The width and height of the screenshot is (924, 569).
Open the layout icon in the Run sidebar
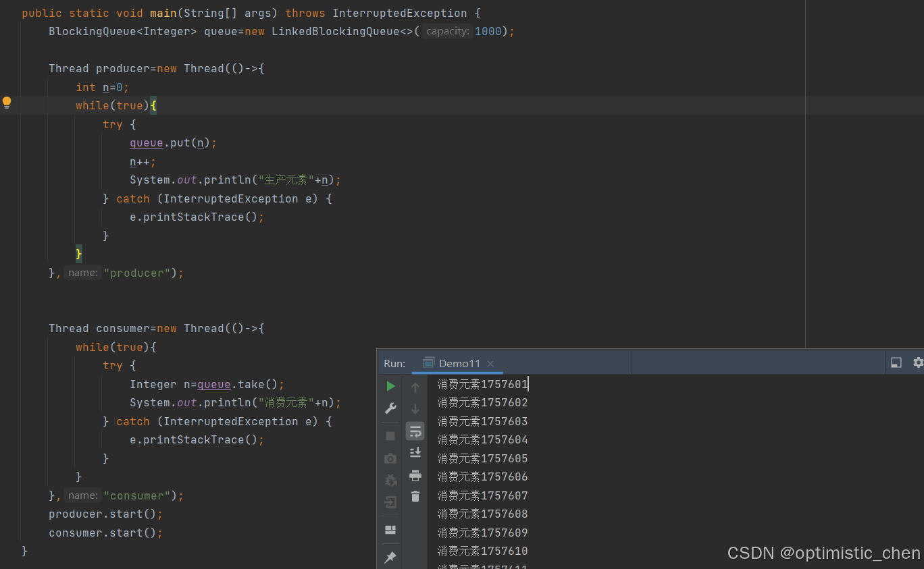pyautogui.click(x=390, y=530)
